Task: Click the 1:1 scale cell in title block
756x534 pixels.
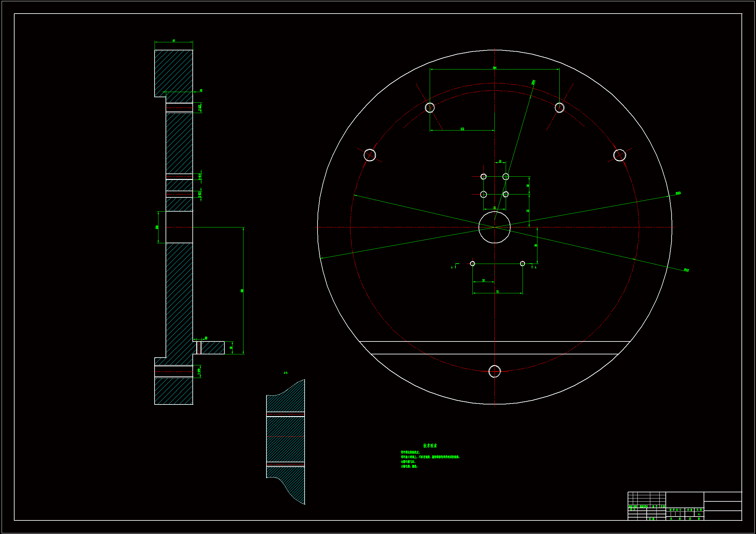Action: [x=699, y=514]
